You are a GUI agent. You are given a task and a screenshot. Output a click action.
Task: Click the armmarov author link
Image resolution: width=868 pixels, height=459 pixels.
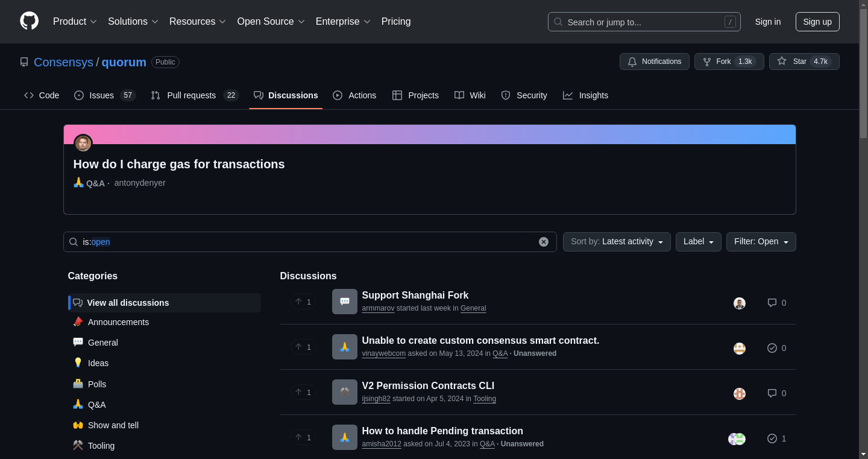[378, 308]
